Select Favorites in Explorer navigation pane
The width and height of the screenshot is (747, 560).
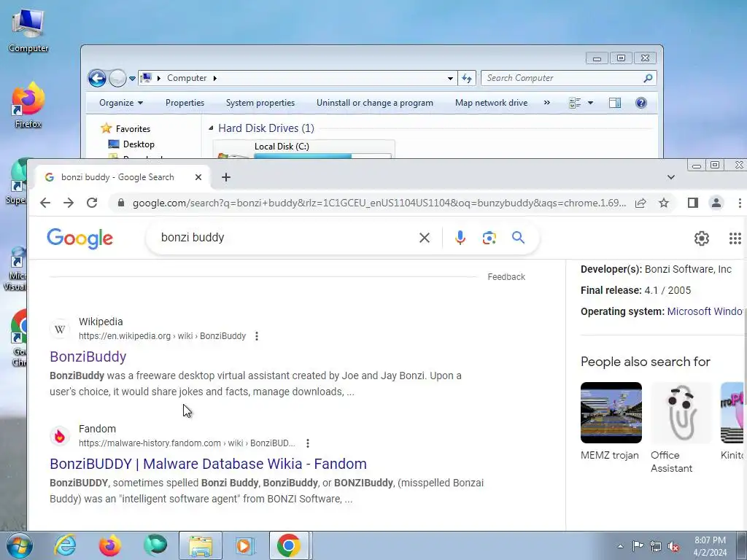pyautogui.click(x=133, y=129)
